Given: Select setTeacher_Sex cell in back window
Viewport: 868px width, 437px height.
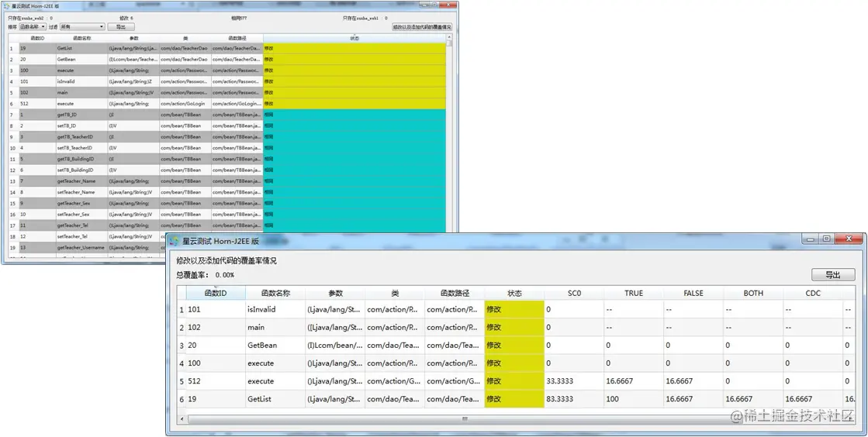Looking at the screenshot, I should (82, 214).
